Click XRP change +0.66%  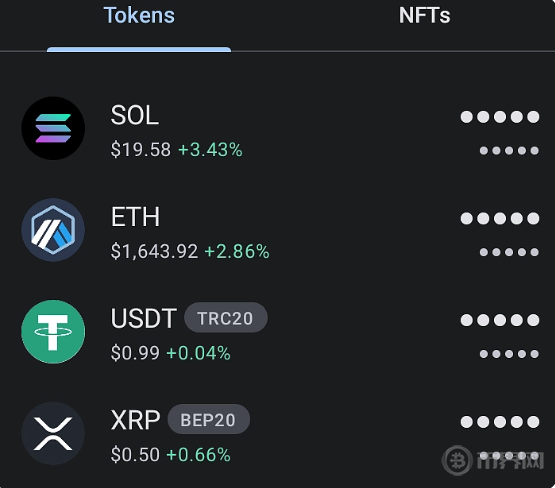[198, 455]
